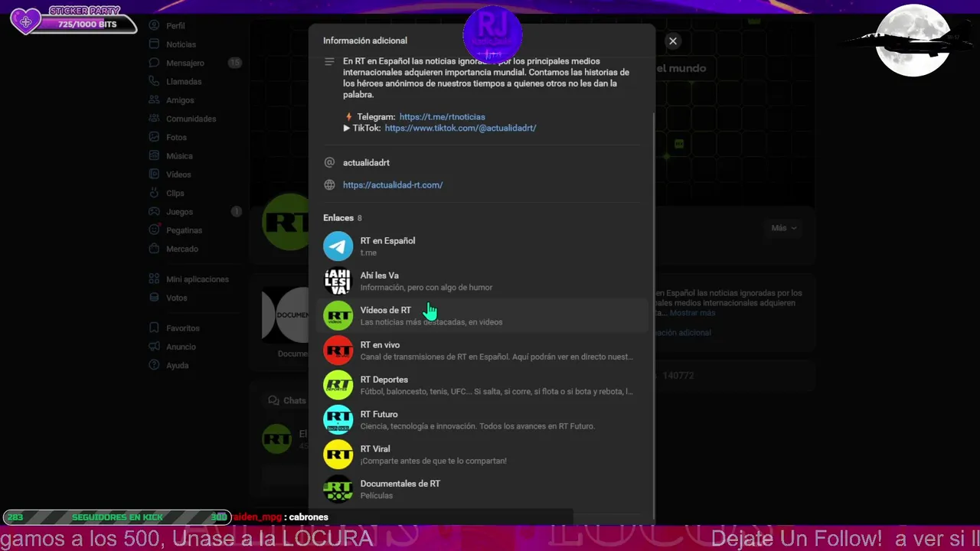The height and width of the screenshot is (551, 980).
Task: Click the Clips sidebar icon
Action: (155, 193)
